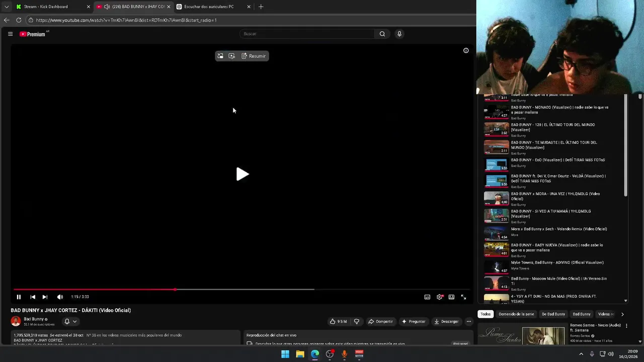Open Bad Bunny channel avatar

[16, 321]
